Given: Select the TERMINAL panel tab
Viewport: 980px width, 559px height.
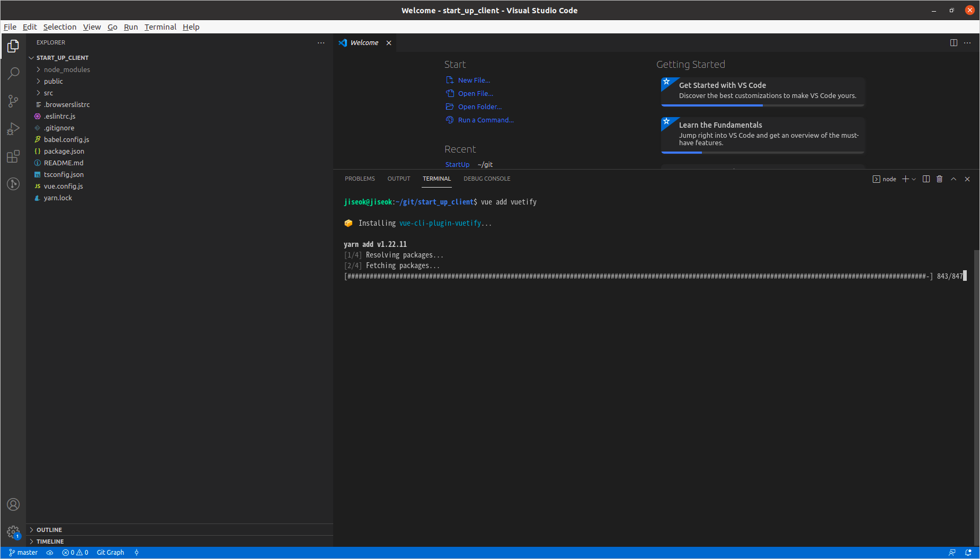Looking at the screenshot, I should pyautogui.click(x=436, y=179).
